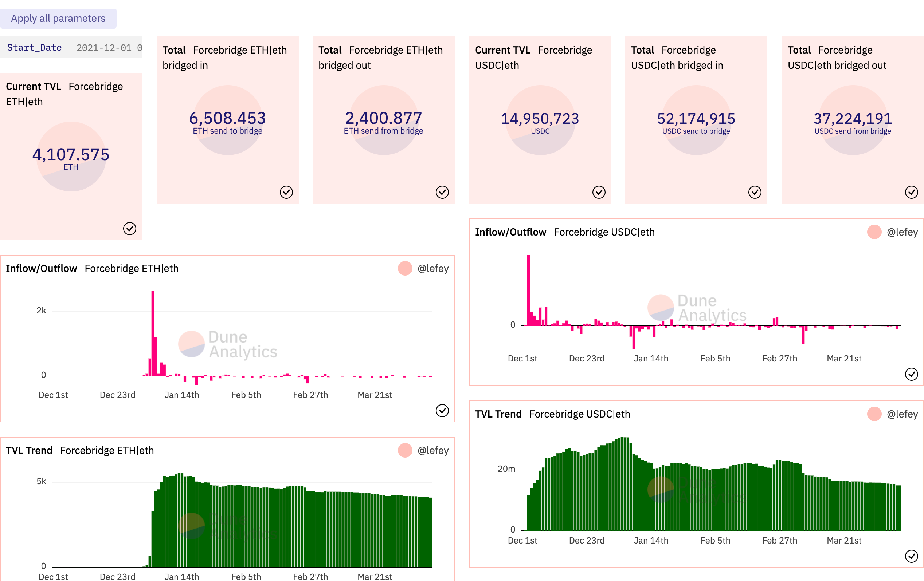Click checkmark icon on USDC Inflow/Outflow chart

911,374
